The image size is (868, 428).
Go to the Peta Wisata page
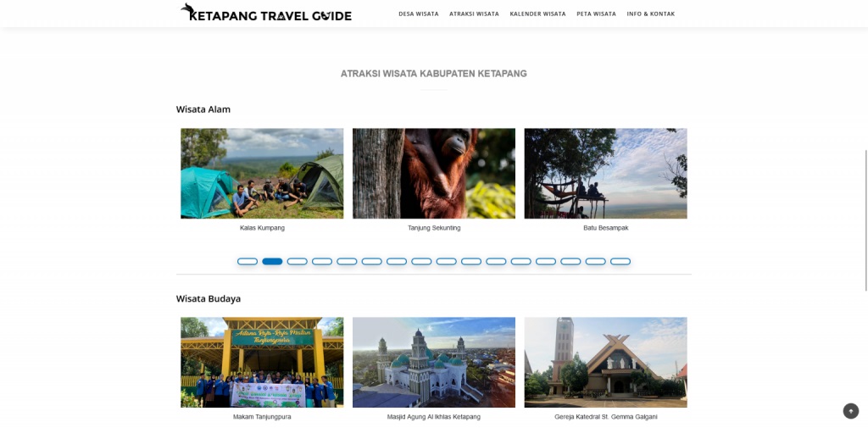pos(596,14)
